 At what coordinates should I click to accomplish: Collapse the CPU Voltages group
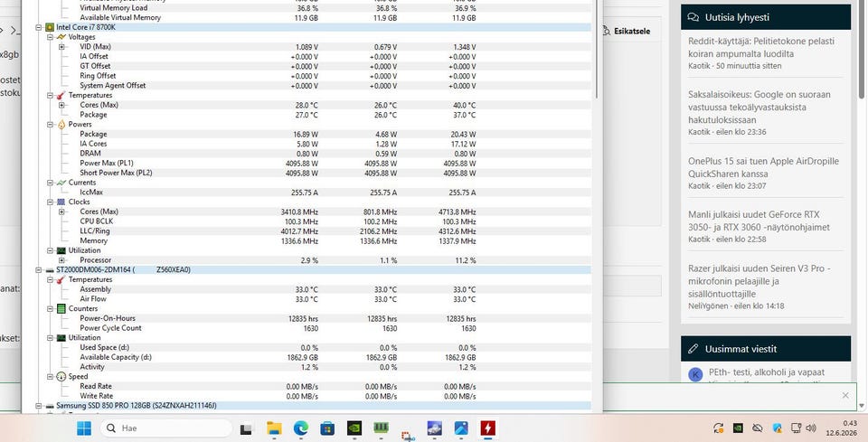(x=50, y=37)
